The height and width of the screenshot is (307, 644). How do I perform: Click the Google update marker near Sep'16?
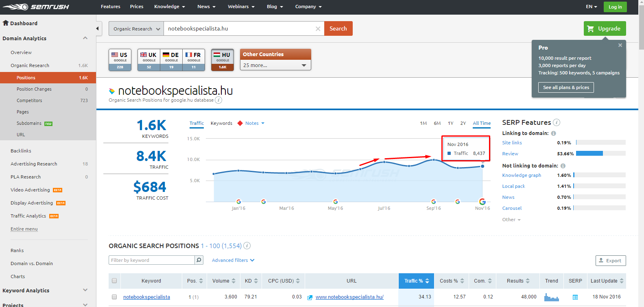434,202
